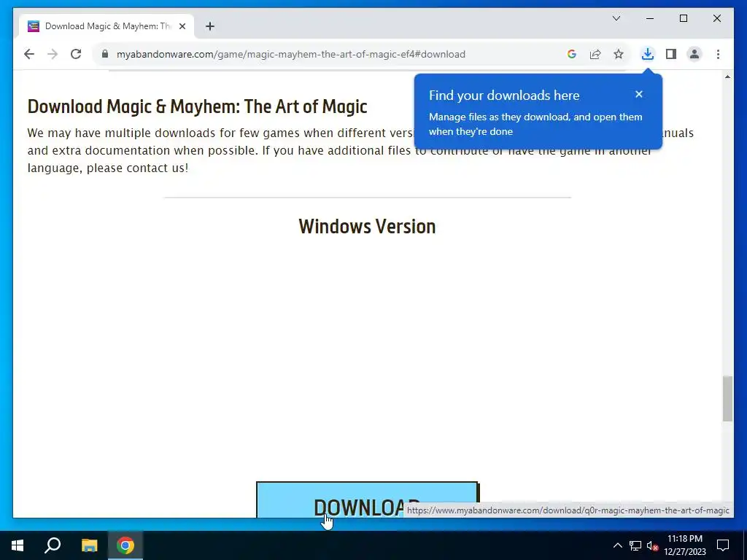Click the Chrome icon in the taskbar

point(125,545)
